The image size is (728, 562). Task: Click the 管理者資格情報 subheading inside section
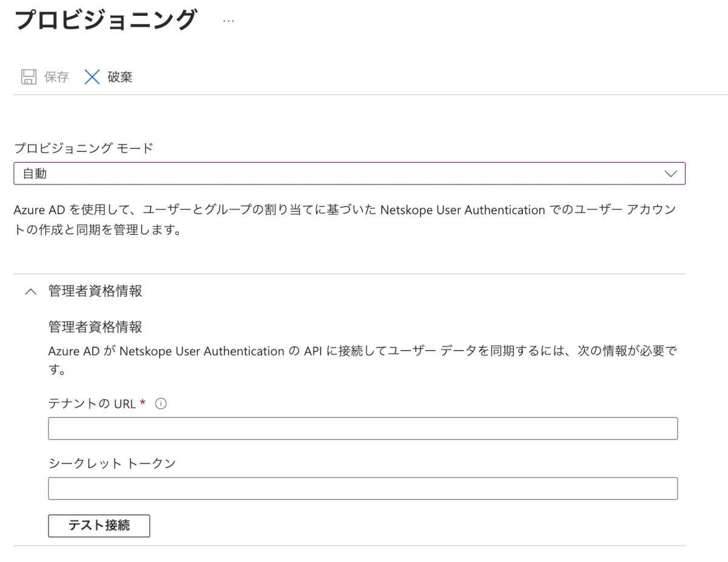tap(95, 328)
